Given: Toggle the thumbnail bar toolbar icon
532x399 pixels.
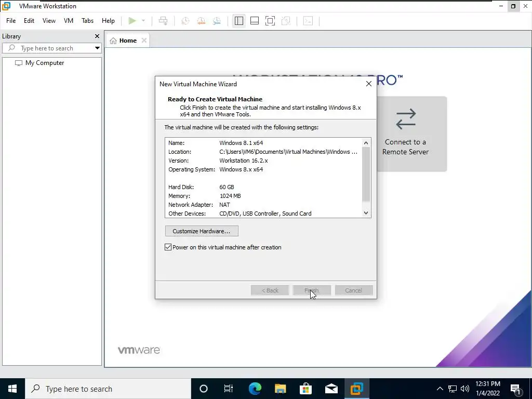Looking at the screenshot, I should [x=255, y=21].
